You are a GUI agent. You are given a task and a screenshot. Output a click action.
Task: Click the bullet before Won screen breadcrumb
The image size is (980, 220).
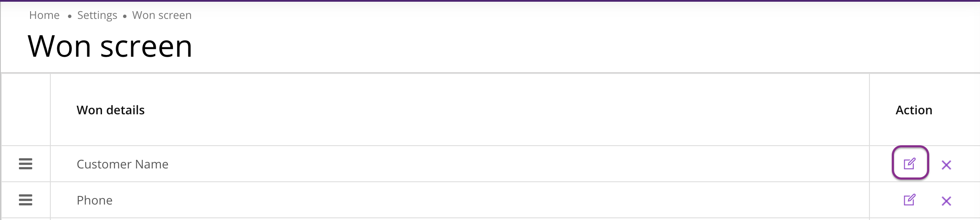[125, 16]
